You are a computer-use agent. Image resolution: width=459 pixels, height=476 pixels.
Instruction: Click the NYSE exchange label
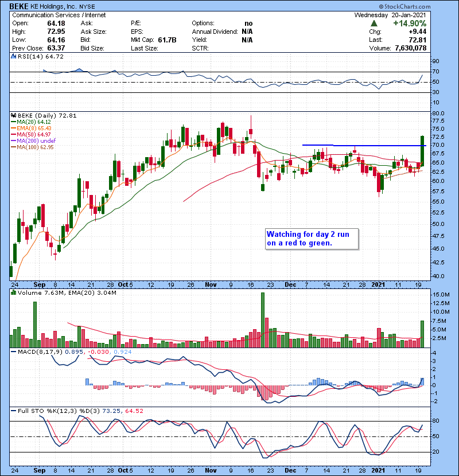point(87,7)
